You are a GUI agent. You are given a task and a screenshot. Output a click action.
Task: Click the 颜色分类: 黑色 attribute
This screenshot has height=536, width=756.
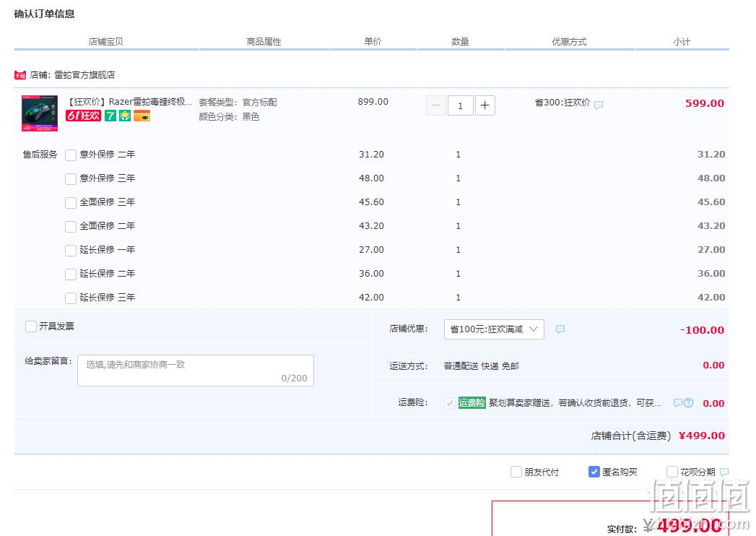[229, 117]
